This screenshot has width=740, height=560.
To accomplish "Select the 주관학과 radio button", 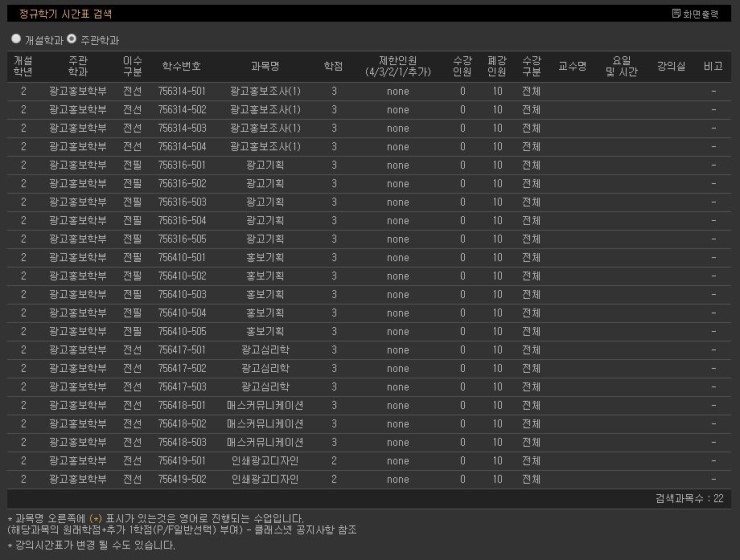I will [72, 39].
